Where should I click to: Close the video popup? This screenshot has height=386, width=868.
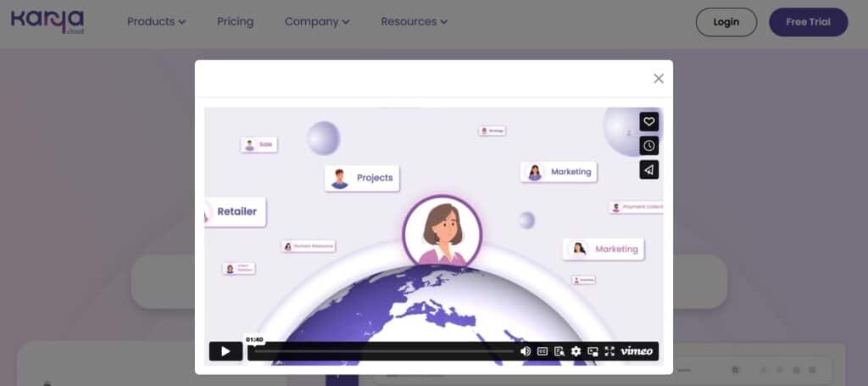[658, 79]
